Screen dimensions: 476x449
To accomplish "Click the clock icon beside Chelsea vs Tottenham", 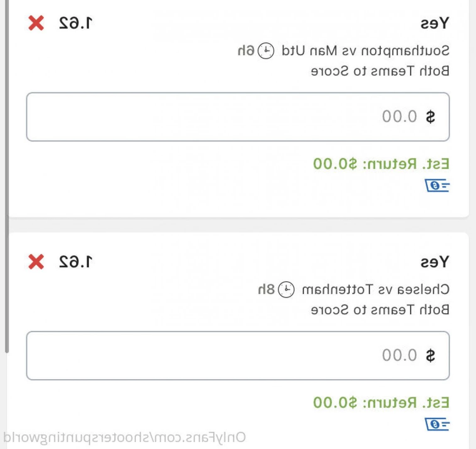I will click(x=286, y=289).
